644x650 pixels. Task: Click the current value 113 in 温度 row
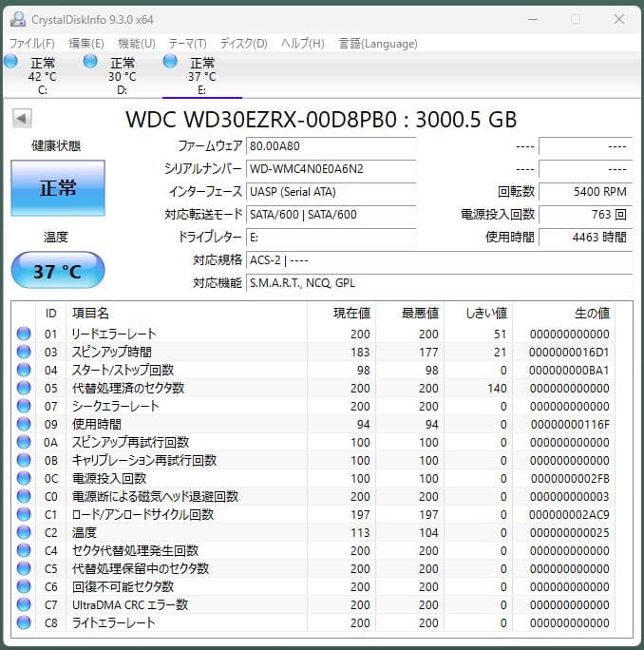tap(360, 533)
